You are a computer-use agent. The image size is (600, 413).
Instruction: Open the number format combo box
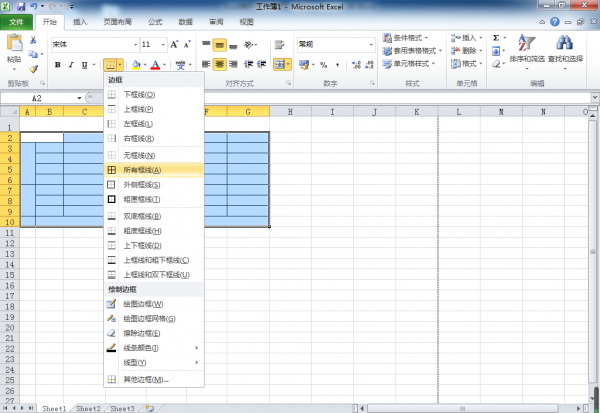tap(336, 44)
